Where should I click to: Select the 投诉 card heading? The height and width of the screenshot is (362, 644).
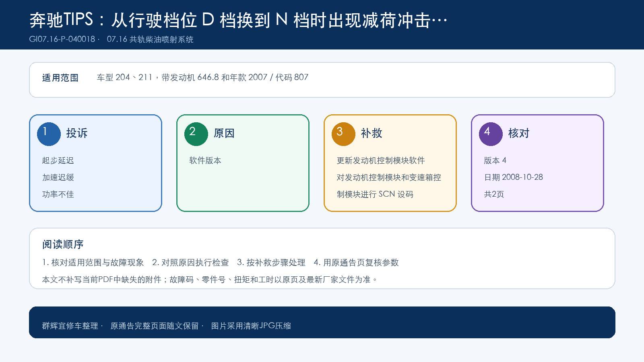pyautogui.click(x=77, y=133)
